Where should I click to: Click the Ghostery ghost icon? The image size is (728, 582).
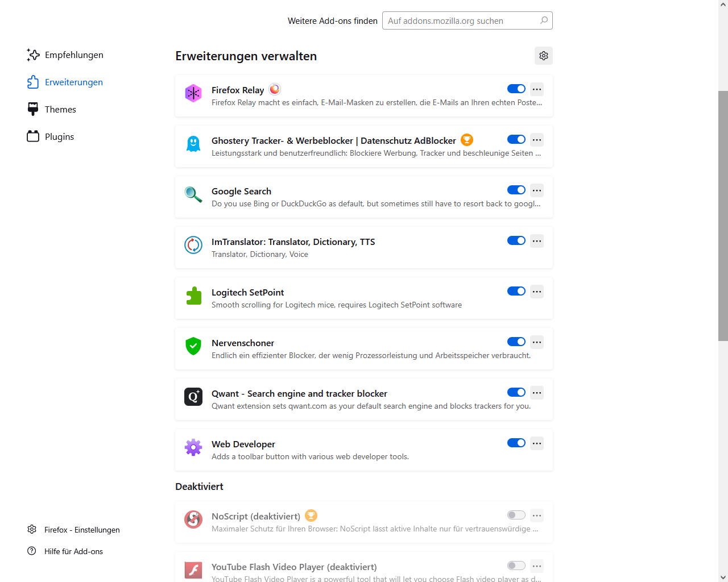click(193, 144)
